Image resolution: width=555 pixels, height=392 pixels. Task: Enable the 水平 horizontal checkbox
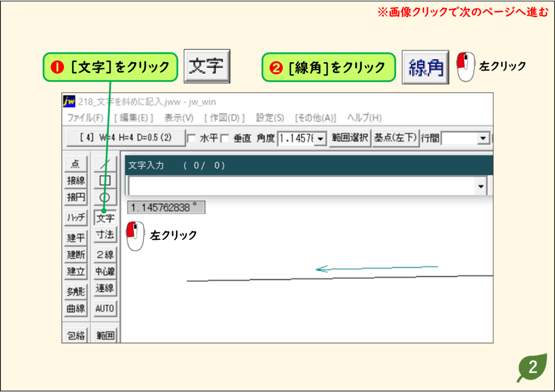coord(191,138)
